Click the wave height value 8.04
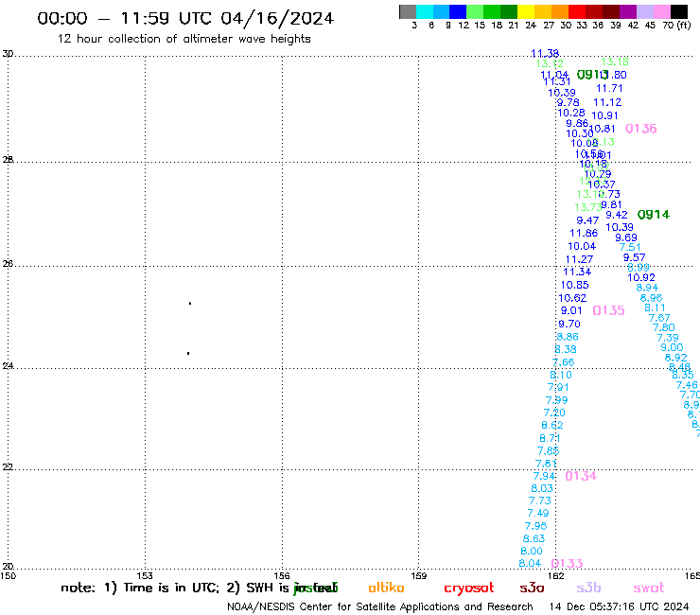This screenshot has height=615, width=700. point(530,564)
